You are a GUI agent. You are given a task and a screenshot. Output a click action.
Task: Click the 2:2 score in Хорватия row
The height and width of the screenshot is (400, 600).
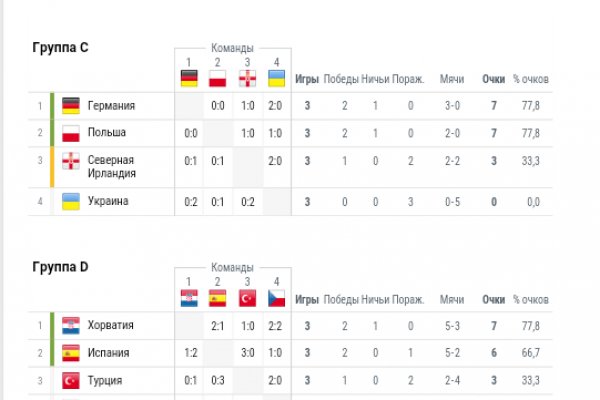click(276, 325)
